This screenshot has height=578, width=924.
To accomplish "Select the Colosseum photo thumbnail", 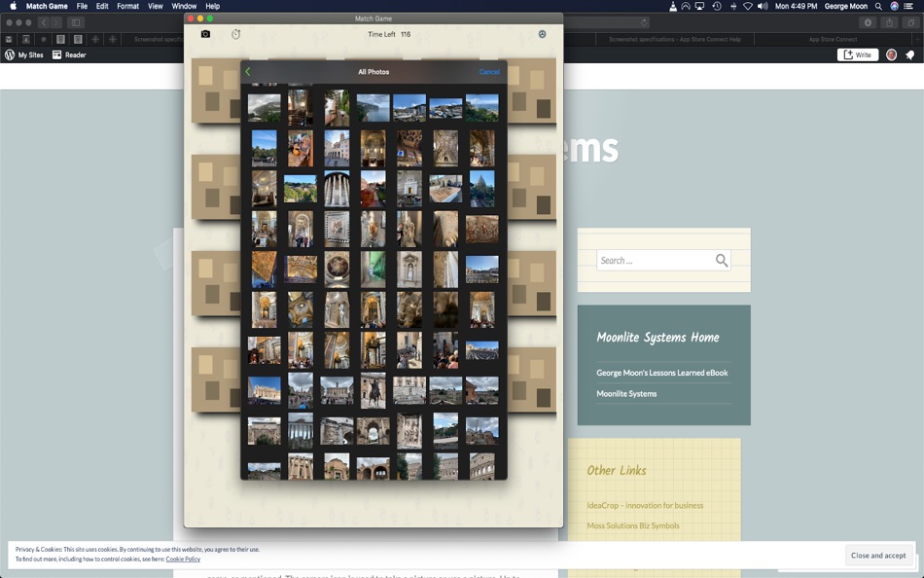I will point(482,467).
